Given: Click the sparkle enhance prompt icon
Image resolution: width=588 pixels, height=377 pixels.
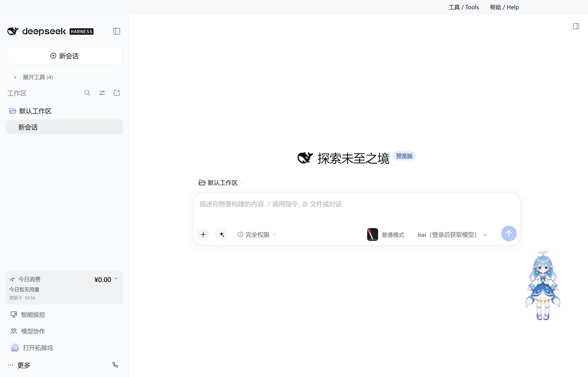Looking at the screenshot, I should 222,234.
